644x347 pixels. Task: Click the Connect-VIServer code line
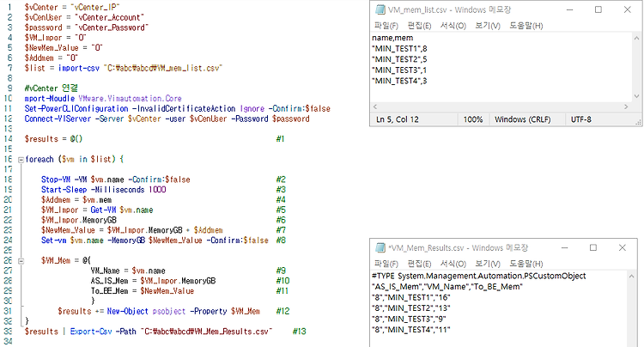click(x=167, y=119)
